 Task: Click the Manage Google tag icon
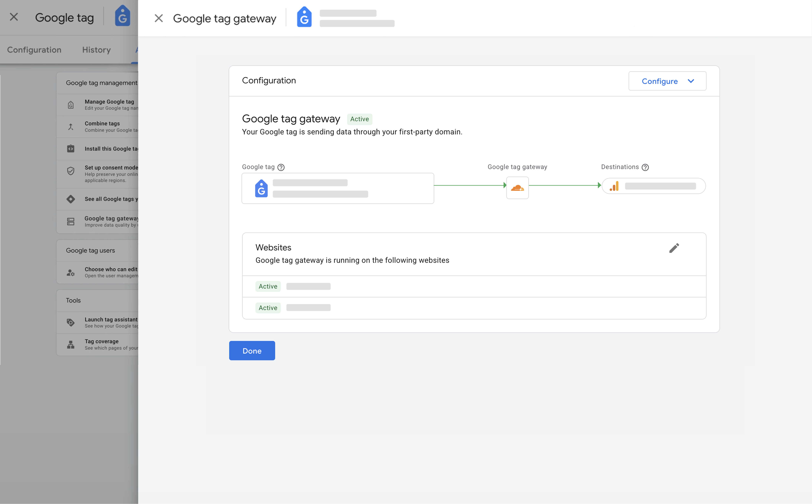[x=71, y=105]
